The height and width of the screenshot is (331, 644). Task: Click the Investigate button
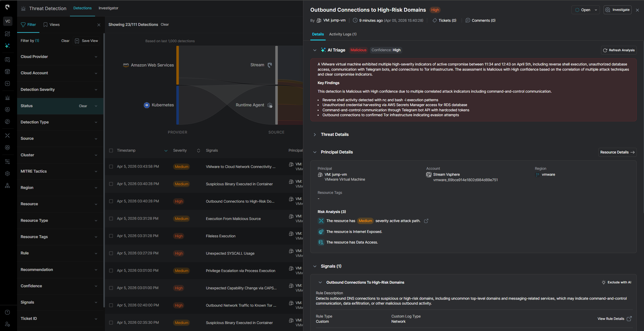pyautogui.click(x=618, y=10)
